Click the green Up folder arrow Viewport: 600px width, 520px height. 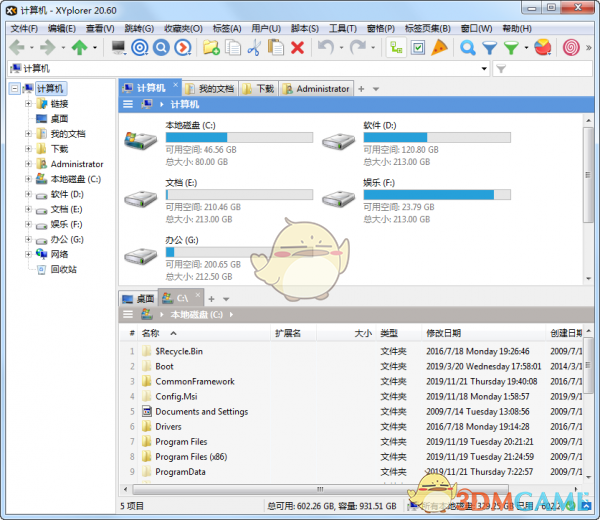pos(79,47)
